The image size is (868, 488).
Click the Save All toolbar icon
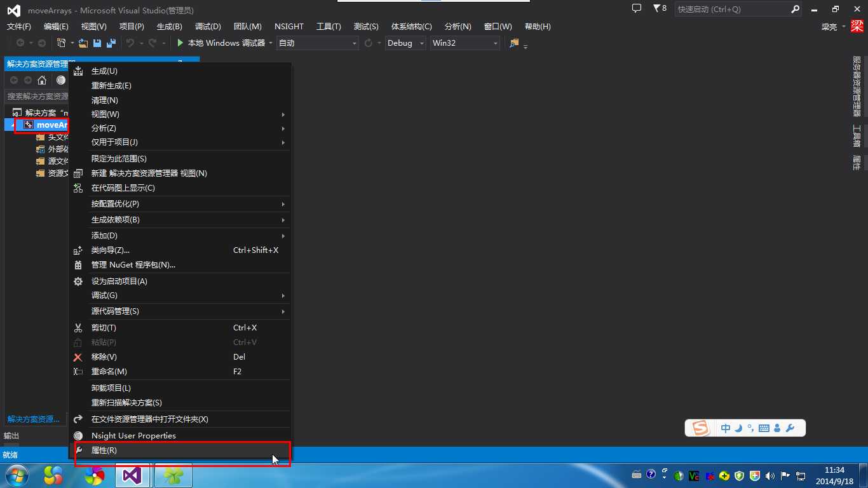[x=111, y=43]
